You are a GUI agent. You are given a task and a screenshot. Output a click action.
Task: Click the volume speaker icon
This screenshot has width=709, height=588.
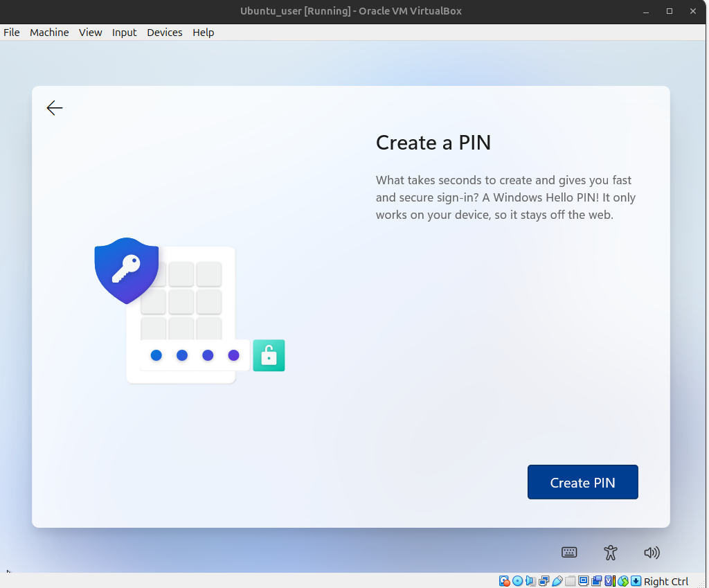point(652,552)
